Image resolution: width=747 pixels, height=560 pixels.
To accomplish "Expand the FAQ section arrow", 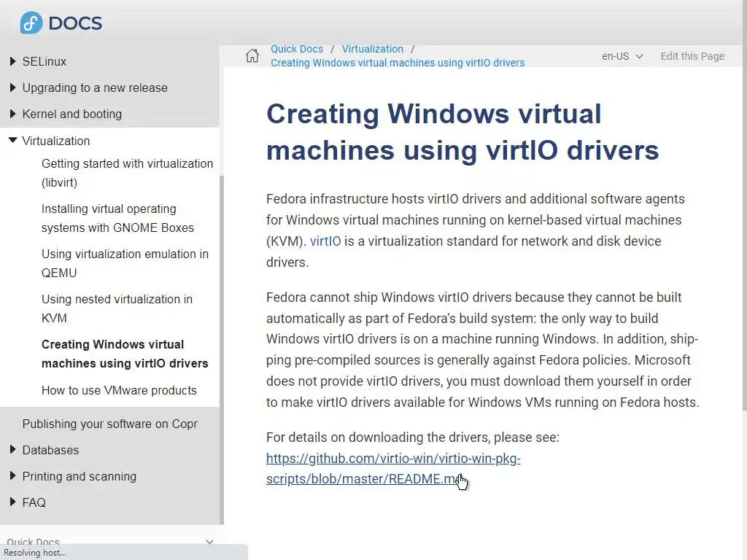I will (13, 502).
